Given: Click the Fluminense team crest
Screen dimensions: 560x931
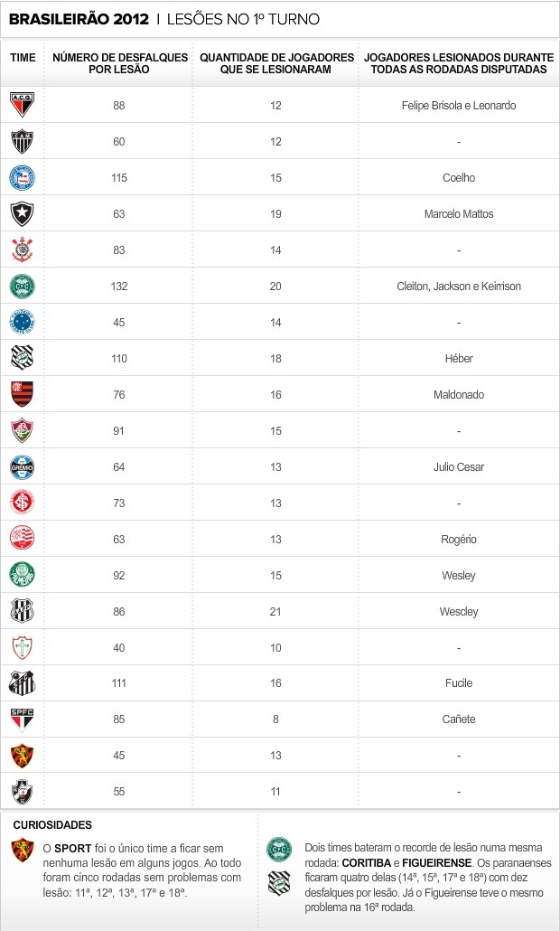Looking at the screenshot, I should (23, 430).
